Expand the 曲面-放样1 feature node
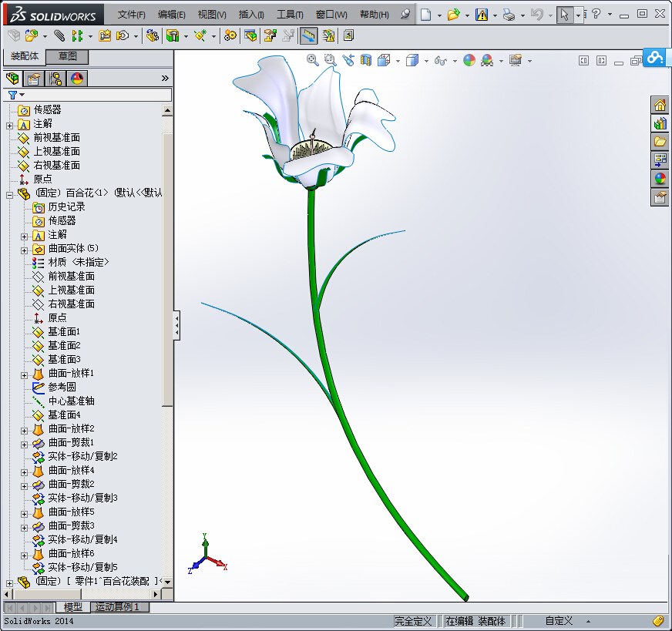 [x=24, y=374]
